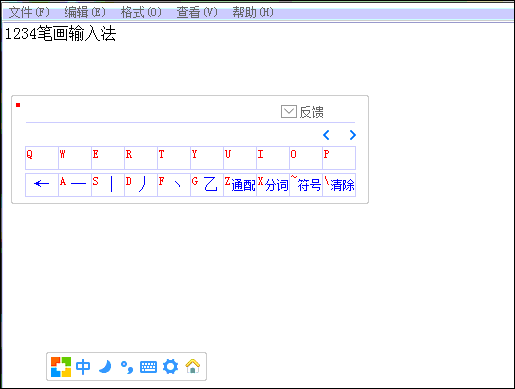Tap the T key on stroke keyboard

pos(174,158)
